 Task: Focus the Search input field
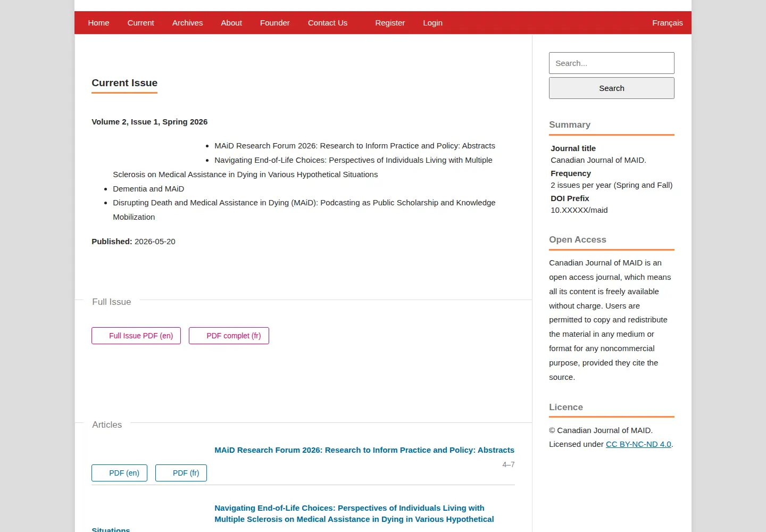611,63
